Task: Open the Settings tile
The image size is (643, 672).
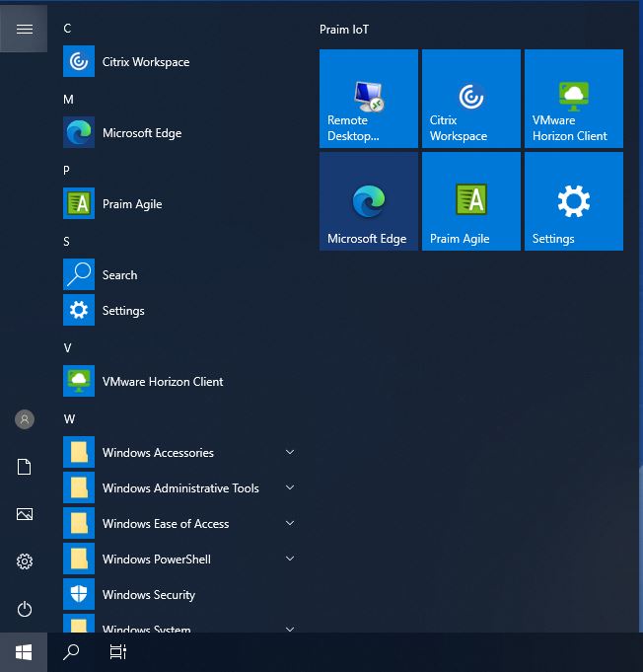Action: click(574, 201)
